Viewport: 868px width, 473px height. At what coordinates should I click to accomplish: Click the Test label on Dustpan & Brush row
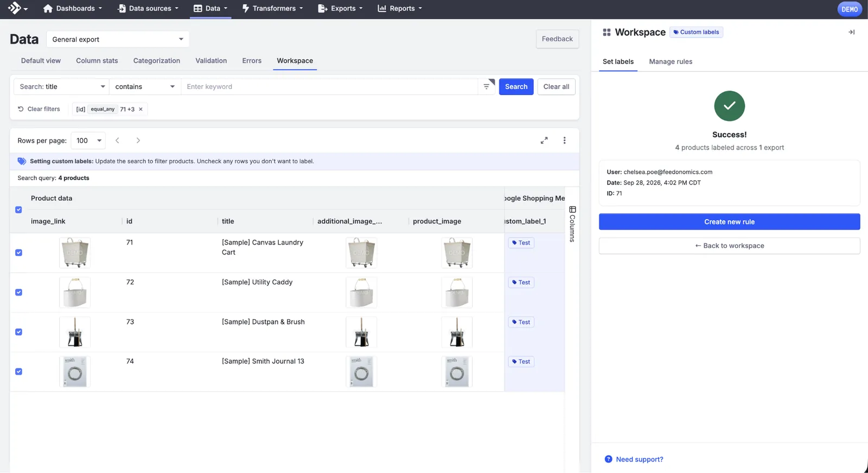click(521, 322)
